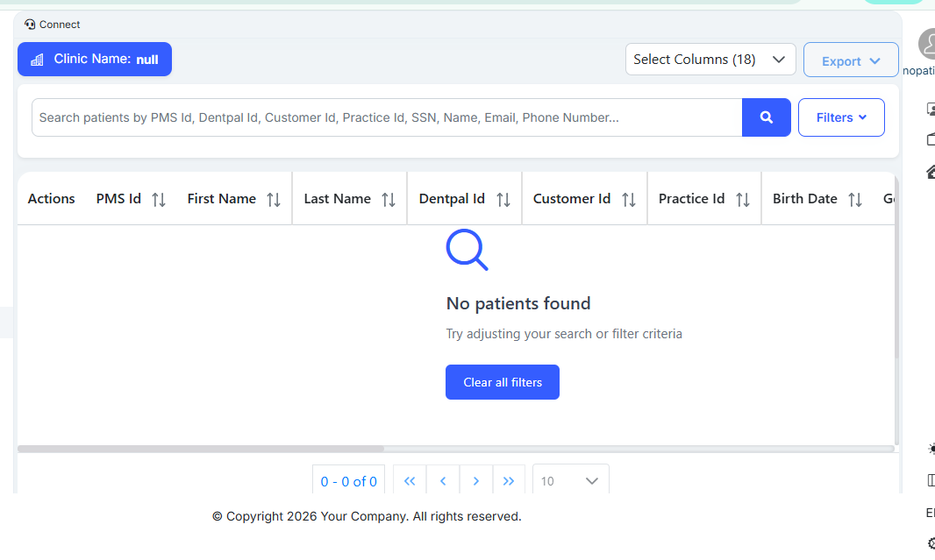The height and width of the screenshot is (560, 935).
Task: Advance to next page of results
Action: (x=476, y=481)
